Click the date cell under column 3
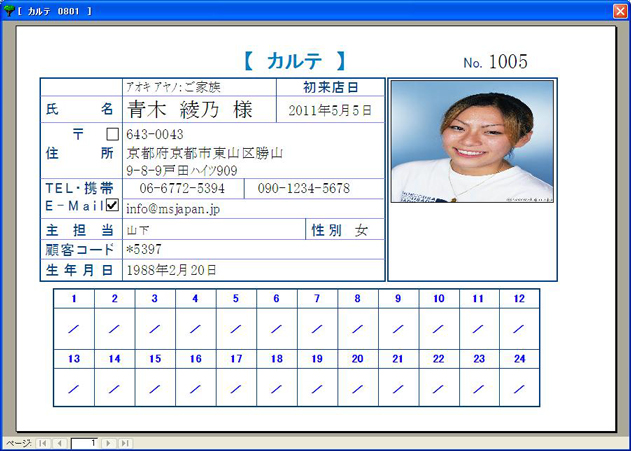This screenshot has width=631, height=451. (155, 329)
